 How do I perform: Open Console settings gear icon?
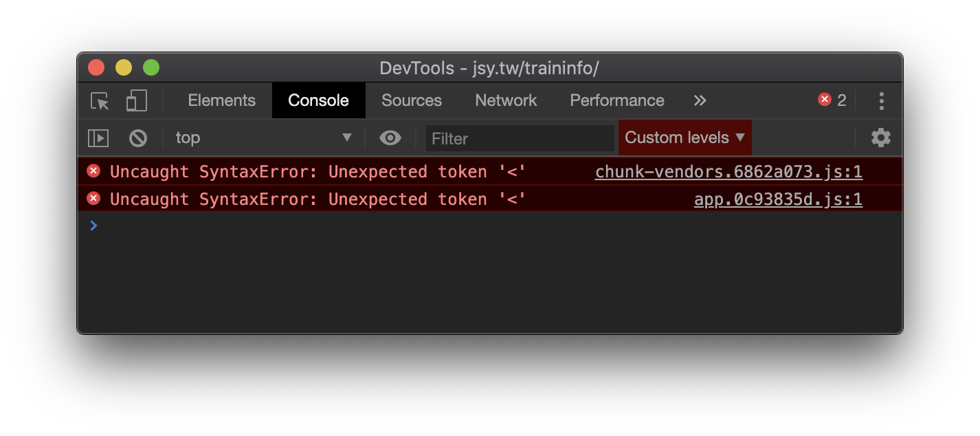(881, 138)
